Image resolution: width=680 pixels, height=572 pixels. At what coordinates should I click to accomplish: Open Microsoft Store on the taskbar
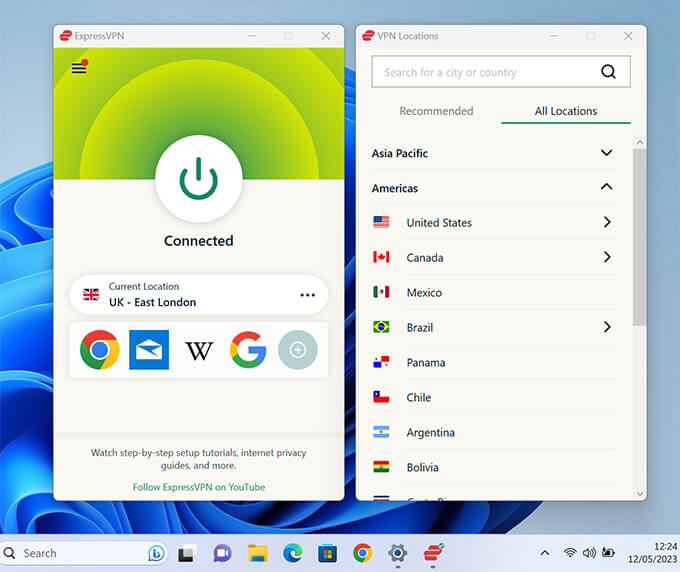pos(327,553)
